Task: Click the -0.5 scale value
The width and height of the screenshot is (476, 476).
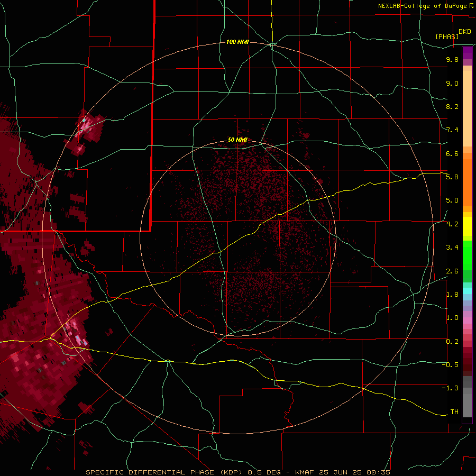Action: [x=450, y=365]
